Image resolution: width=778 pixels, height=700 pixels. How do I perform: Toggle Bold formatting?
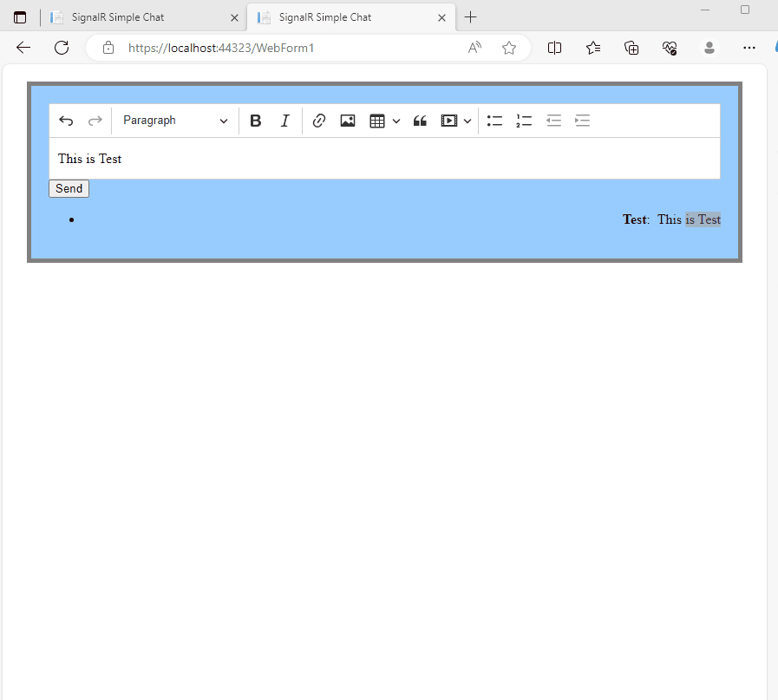(255, 121)
